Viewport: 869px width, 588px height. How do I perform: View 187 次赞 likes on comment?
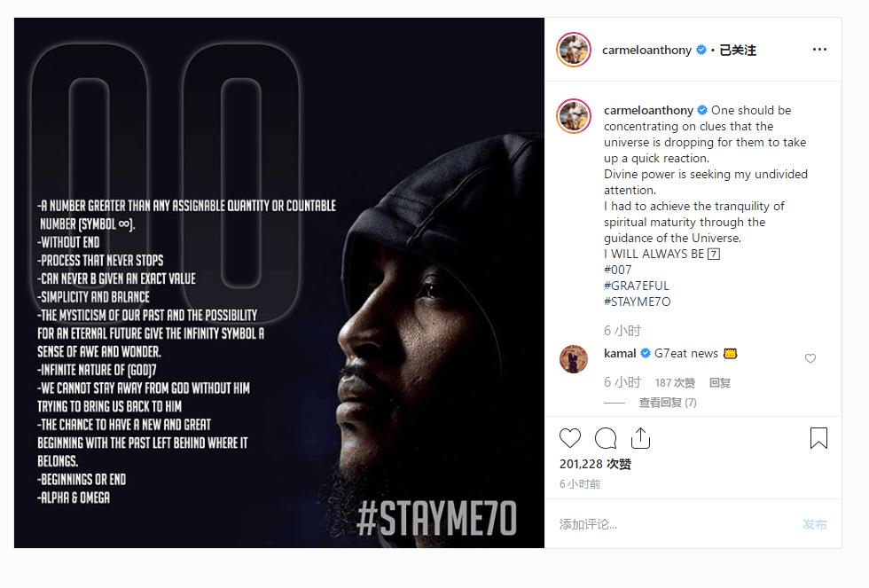(675, 383)
